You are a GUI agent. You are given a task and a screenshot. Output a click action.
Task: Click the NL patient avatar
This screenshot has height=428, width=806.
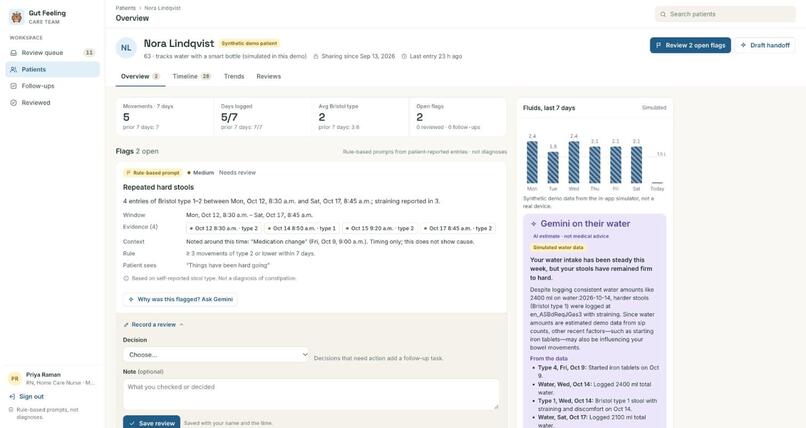(126, 48)
